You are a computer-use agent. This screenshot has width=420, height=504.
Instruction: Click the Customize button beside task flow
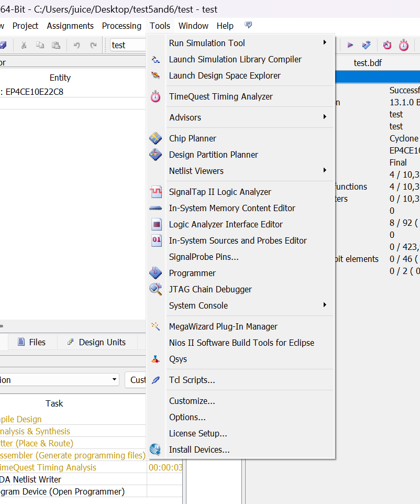(136, 380)
